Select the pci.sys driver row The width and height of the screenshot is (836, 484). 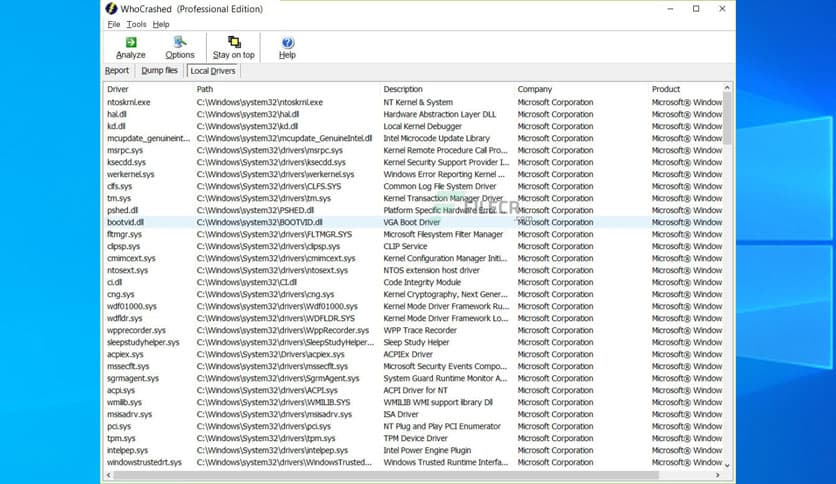click(414, 426)
